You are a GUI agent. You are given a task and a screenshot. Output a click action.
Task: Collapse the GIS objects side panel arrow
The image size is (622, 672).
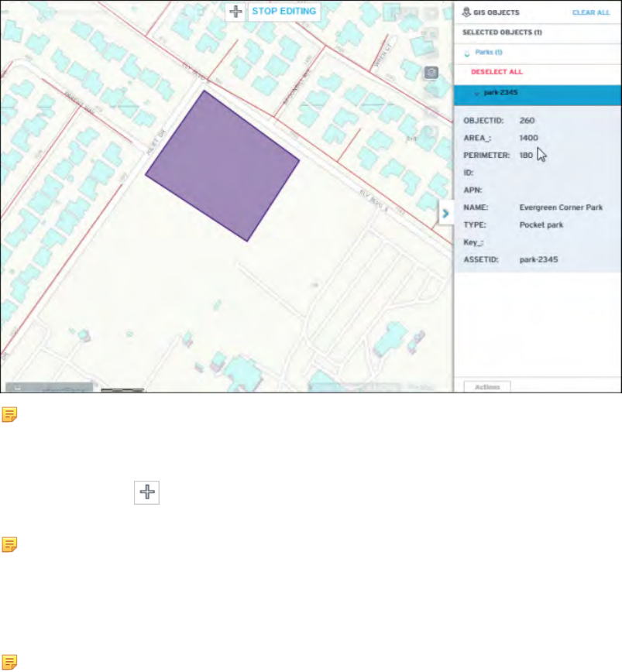point(445,213)
